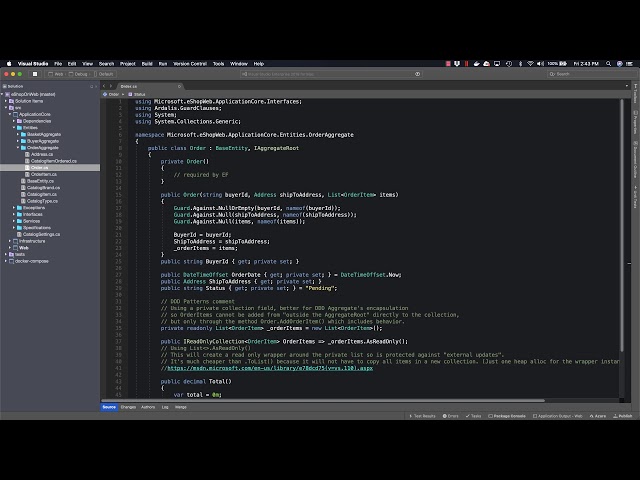Click the Entities folder icon
640x480 pixels.
pyautogui.click(x=19, y=128)
